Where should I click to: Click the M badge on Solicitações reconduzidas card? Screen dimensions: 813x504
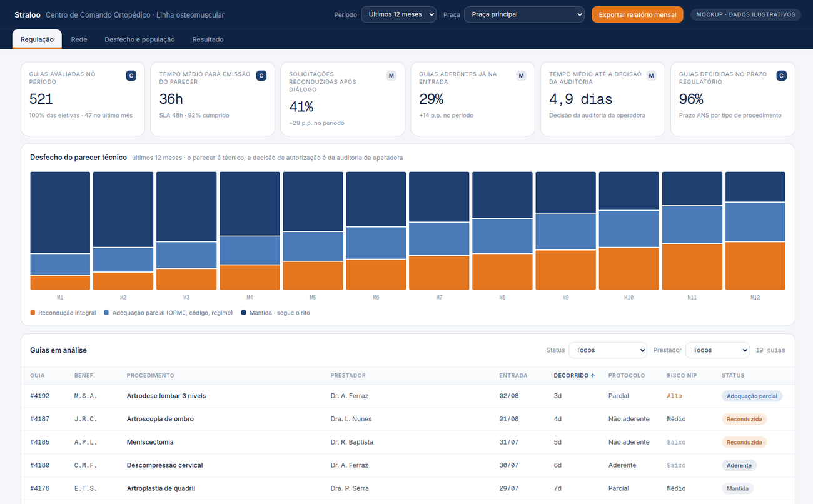click(391, 76)
